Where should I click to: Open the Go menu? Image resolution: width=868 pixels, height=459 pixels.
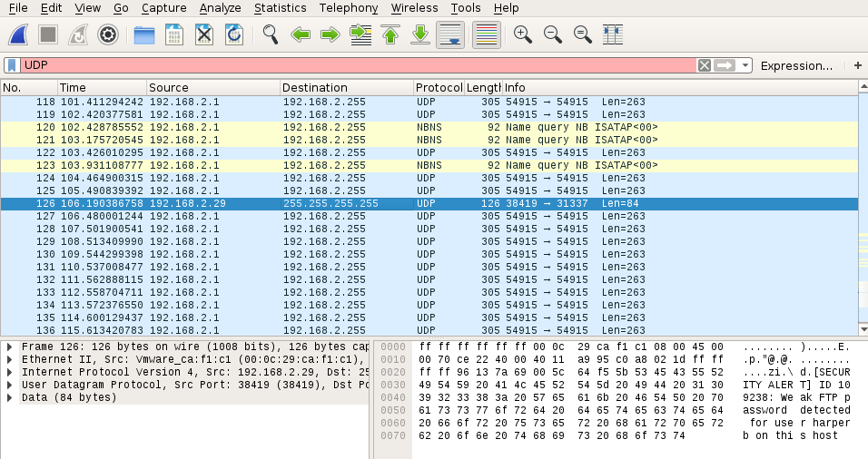121,8
